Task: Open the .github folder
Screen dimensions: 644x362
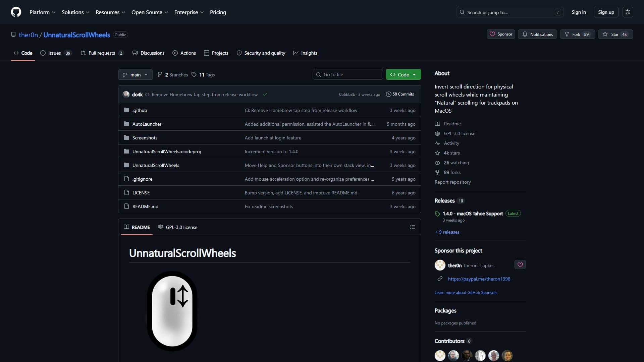Action: pyautogui.click(x=140, y=110)
